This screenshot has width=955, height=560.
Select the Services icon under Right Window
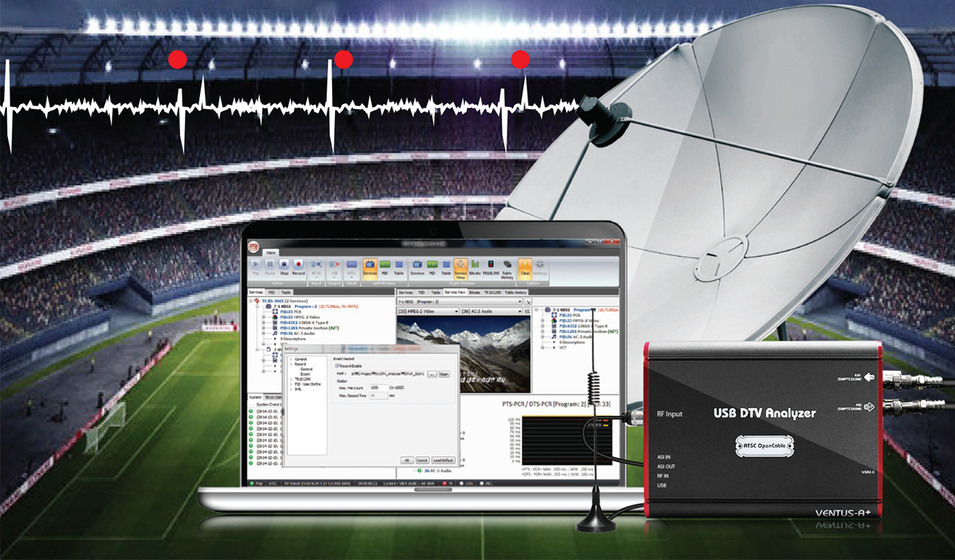(417, 267)
